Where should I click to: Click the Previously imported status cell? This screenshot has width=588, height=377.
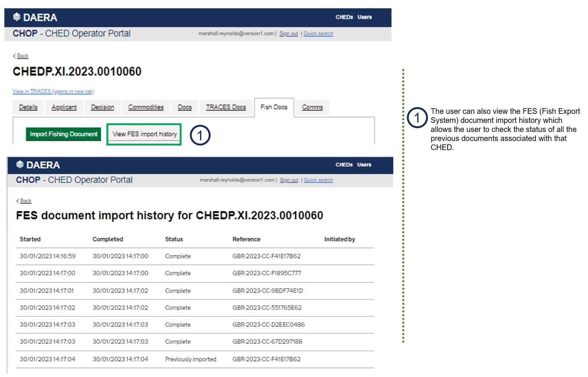pyautogui.click(x=191, y=359)
